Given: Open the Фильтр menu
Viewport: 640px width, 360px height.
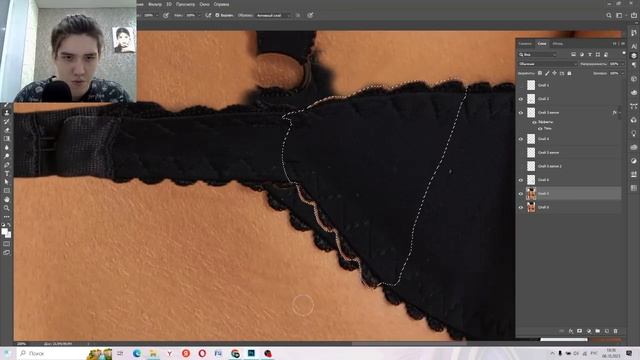Looking at the screenshot, I should [x=155, y=4].
